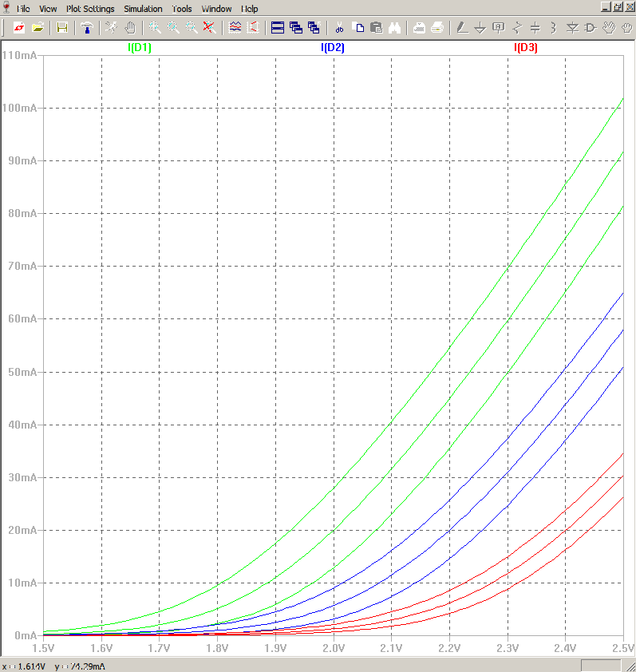Place a Diode component
This screenshot has width=636, height=672.
click(572, 28)
